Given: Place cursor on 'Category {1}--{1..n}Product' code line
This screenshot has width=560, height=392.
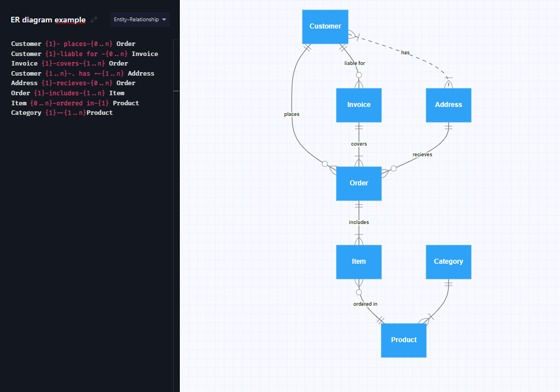Looking at the screenshot, I should tap(62, 113).
